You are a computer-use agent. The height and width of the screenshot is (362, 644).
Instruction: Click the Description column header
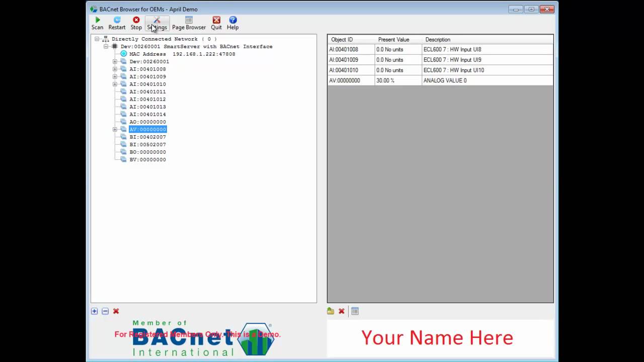[x=487, y=39]
